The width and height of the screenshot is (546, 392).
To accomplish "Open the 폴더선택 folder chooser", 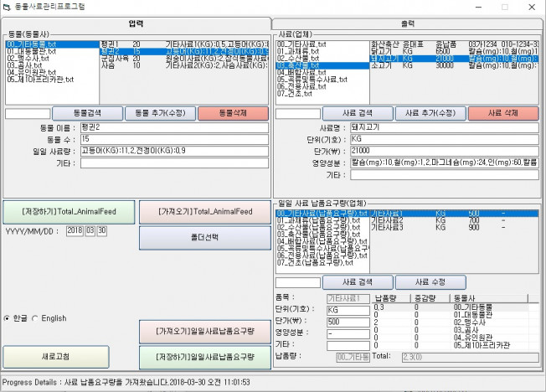I will click(204, 238).
